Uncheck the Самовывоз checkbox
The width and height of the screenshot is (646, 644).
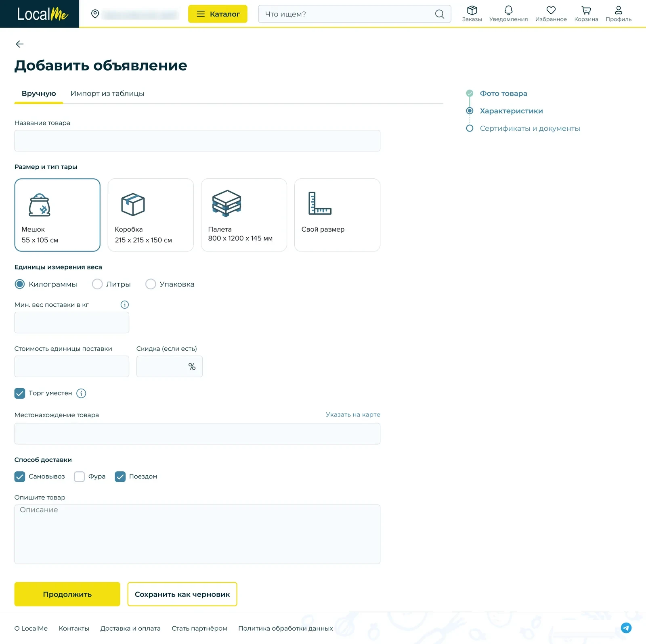pos(20,477)
